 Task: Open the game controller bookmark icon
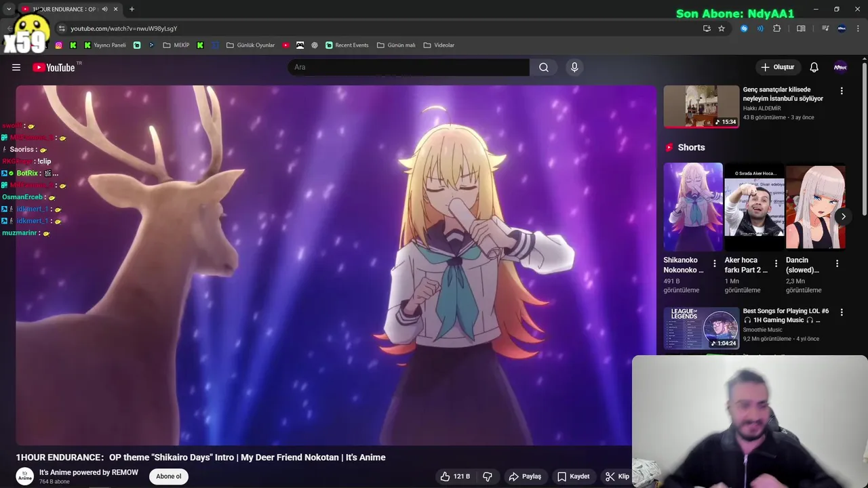coord(300,45)
